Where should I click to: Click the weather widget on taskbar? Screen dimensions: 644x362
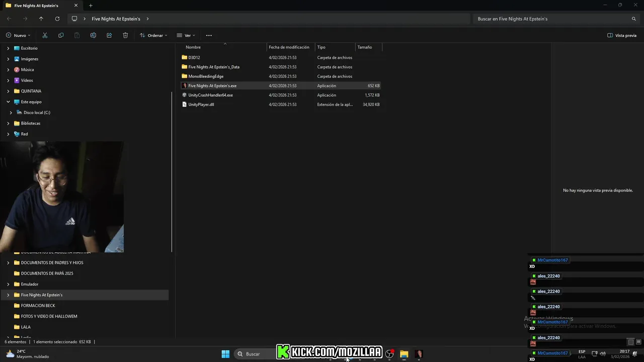point(28,354)
